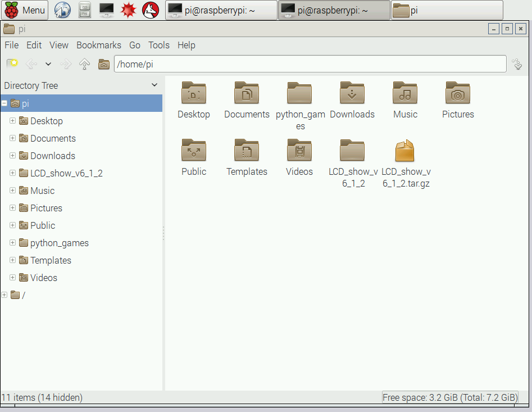Click the /home/pi path field
The height and width of the screenshot is (412, 532).
[310, 64]
